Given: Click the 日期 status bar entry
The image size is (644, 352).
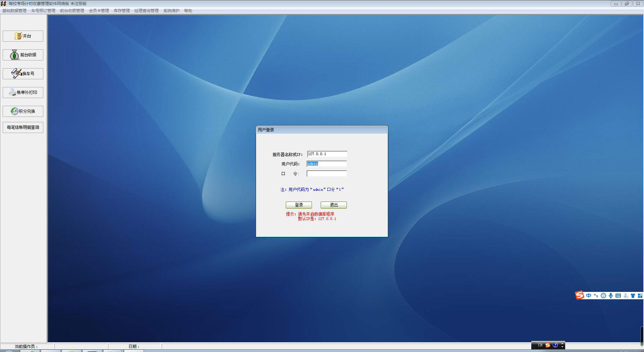Looking at the screenshot, I should coord(134,346).
